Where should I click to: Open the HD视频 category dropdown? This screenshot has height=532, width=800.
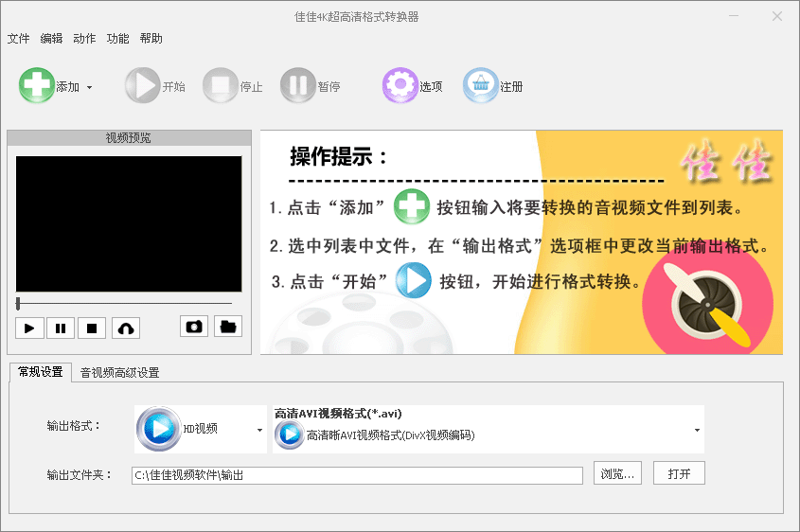coord(259,430)
